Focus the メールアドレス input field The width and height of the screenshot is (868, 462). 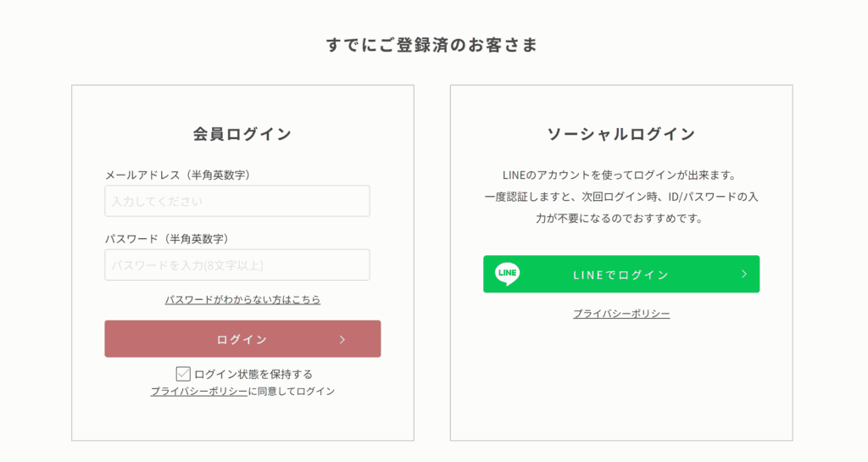[x=237, y=201]
